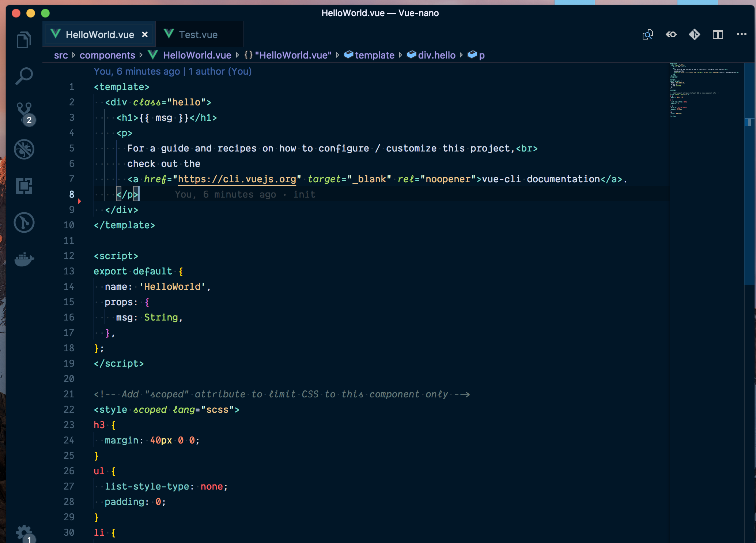Click '</template>' closing tag on line 10
This screenshot has height=543, width=756.
(x=124, y=225)
